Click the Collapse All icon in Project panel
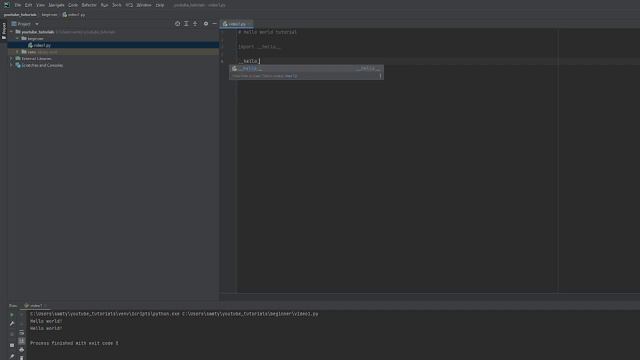Screen dimensions: 640x360 195,24
